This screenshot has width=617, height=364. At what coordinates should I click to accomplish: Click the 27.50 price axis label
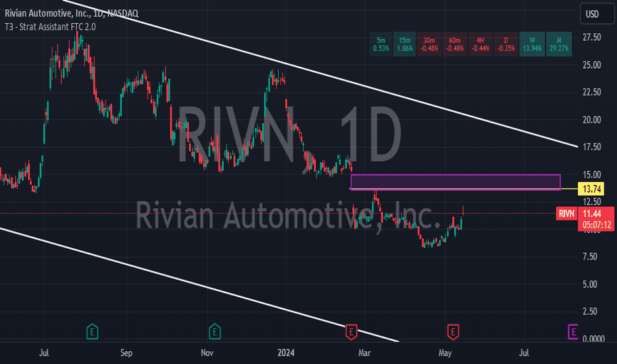click(591, 37)
